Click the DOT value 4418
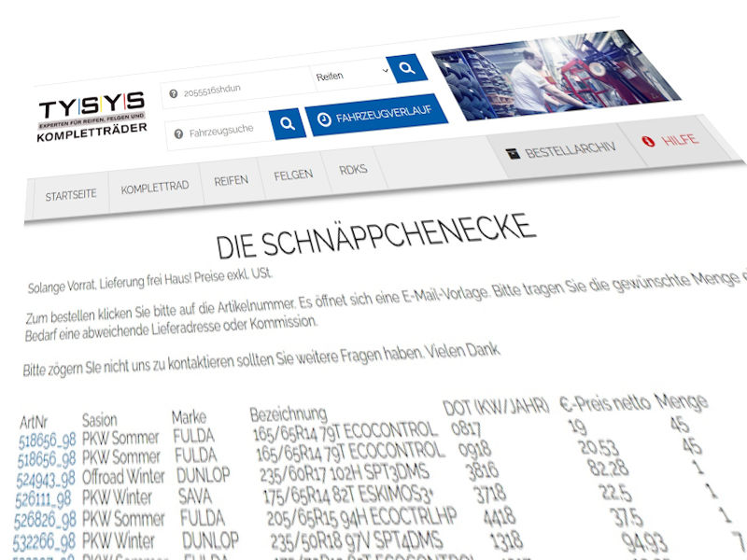Viewport: 747px width, 560px height. pyautogui.click(x=500, y=517)
